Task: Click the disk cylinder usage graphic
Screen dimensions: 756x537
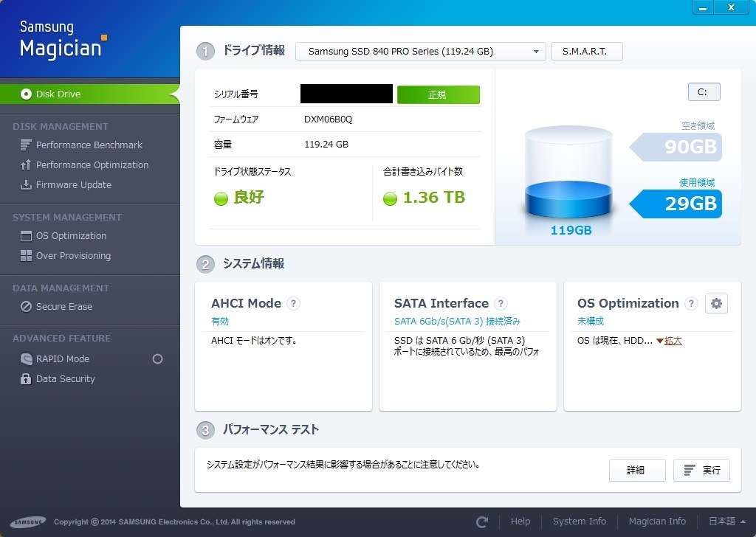Action: tap(568, 173)
